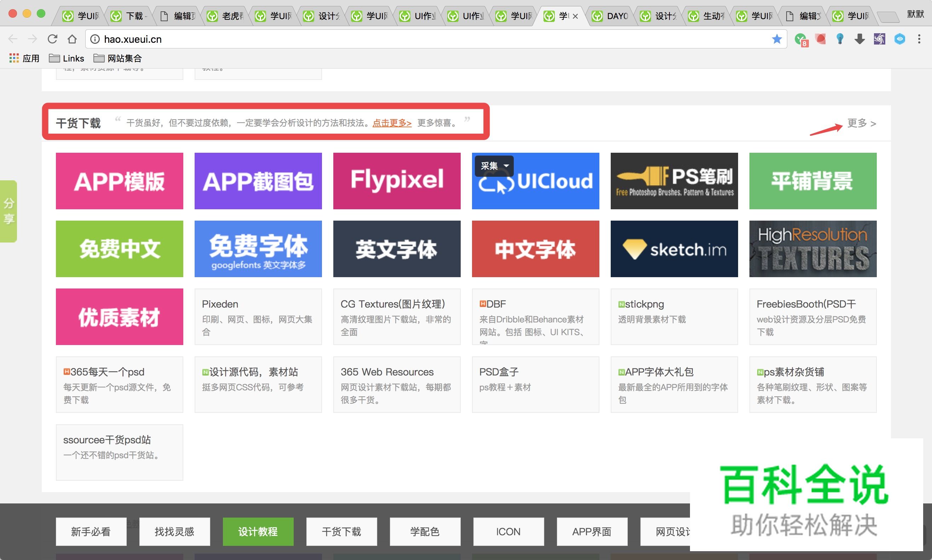
Task: Click the orange 点击更多 link
Action: (391, 123)
